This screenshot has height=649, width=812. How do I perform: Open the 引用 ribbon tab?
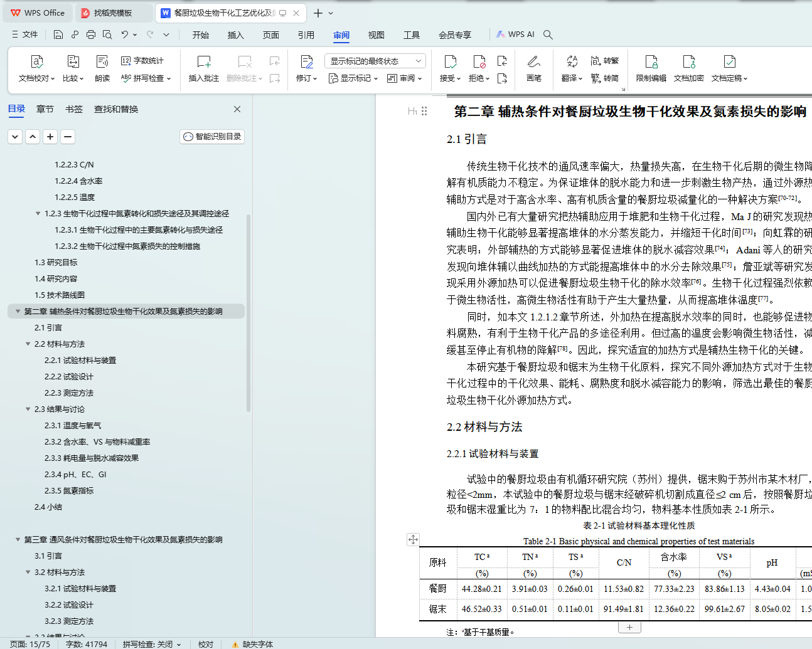(306, 35)
